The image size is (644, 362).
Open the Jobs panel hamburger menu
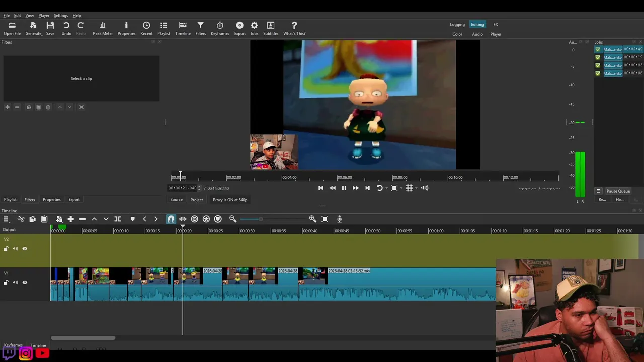(x=598, y=191)
